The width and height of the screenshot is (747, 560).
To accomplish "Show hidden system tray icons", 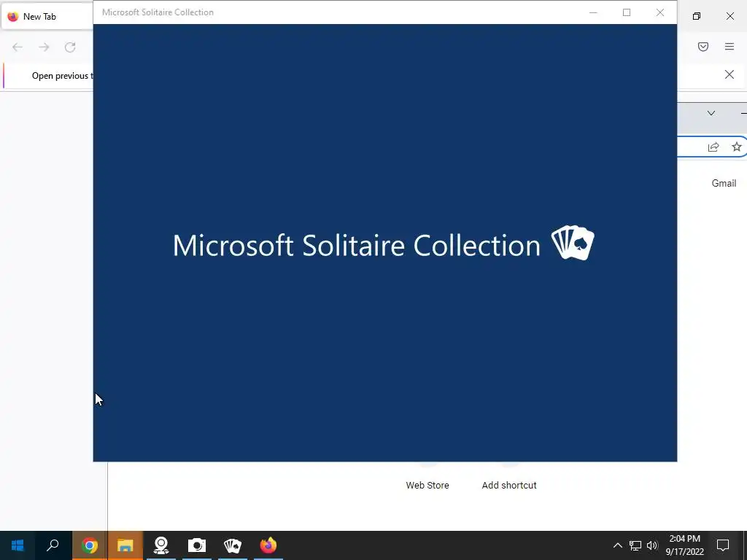I will (x=617, y=545).
